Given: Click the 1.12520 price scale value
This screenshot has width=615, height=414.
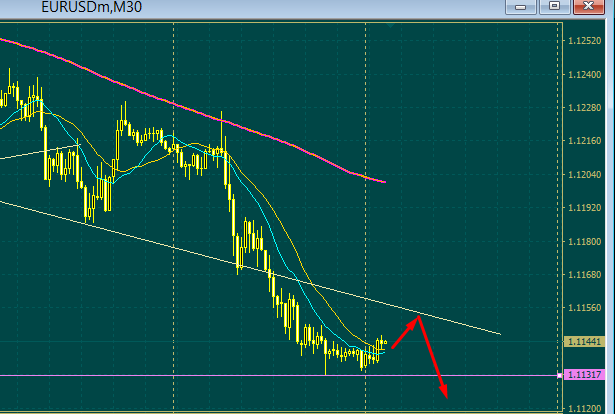Looking at the screenshot, I should [x=584, y=41].
